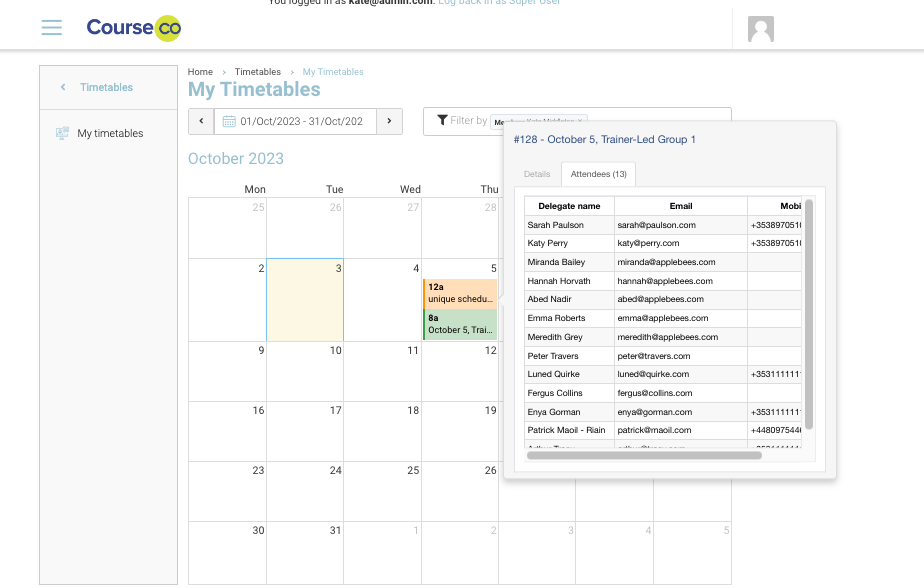Go to next month with right arrow
924x588 pixels.
click(389, 121)
